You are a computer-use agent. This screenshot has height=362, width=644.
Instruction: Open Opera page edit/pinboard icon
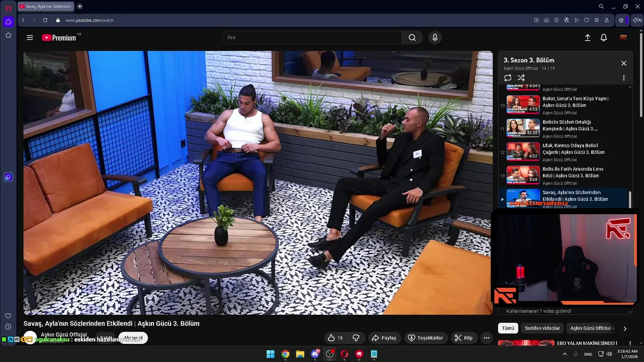536,20
